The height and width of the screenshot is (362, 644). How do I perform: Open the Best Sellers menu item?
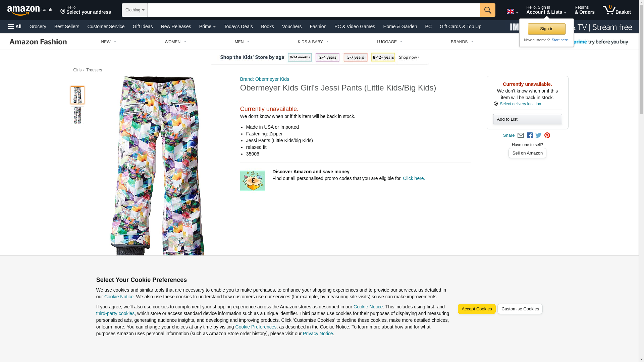[x=67, y=26]
